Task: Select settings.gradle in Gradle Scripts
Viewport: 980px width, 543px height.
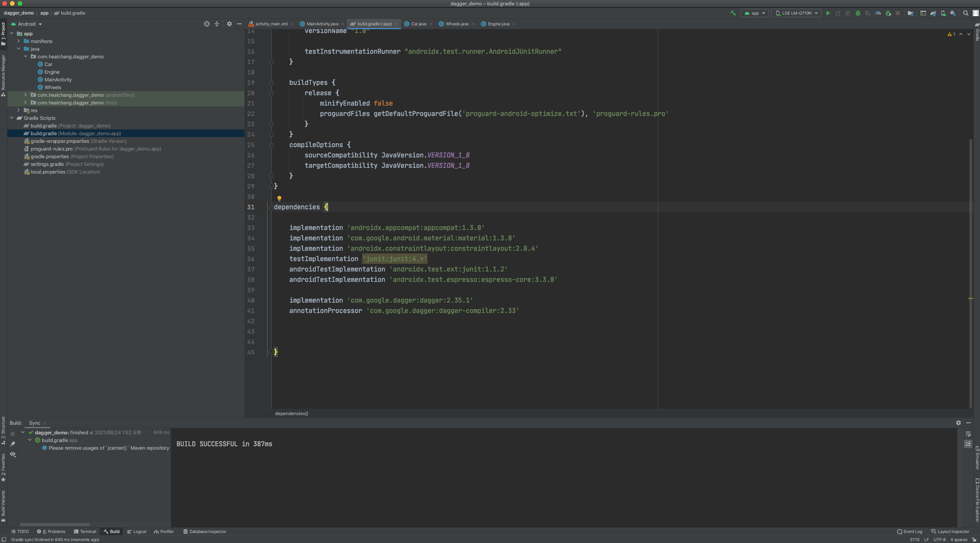Action: click(x=47, y=164)
